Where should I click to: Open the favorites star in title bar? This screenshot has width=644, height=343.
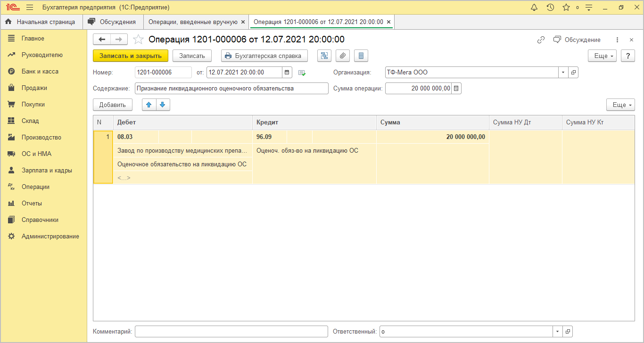pyautogui.click(x=566, y=8)
